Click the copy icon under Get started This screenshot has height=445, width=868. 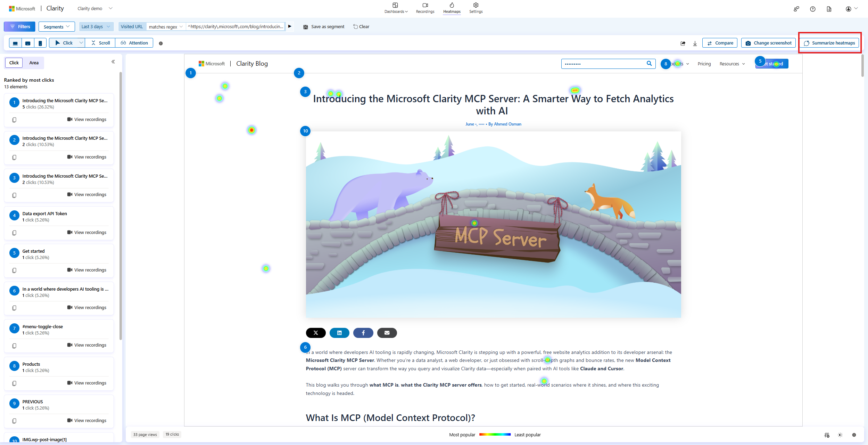pyautogui.click(x=14, y=270)
